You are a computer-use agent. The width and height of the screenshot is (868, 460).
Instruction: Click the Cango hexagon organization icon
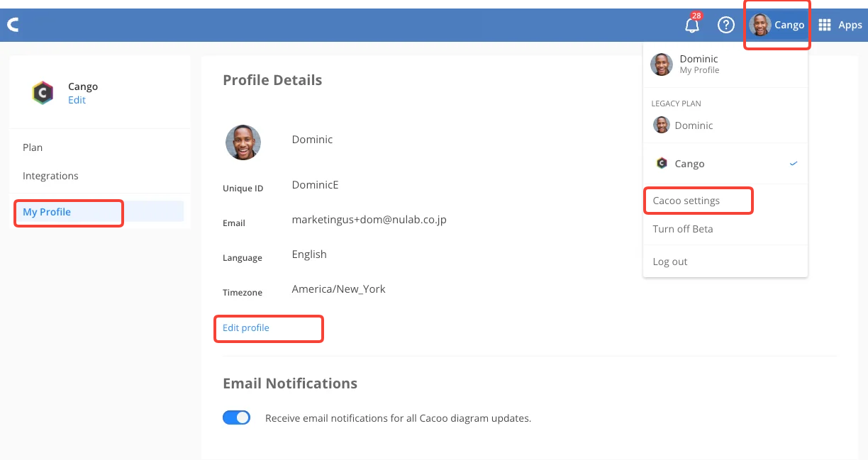tap(43, 93)
